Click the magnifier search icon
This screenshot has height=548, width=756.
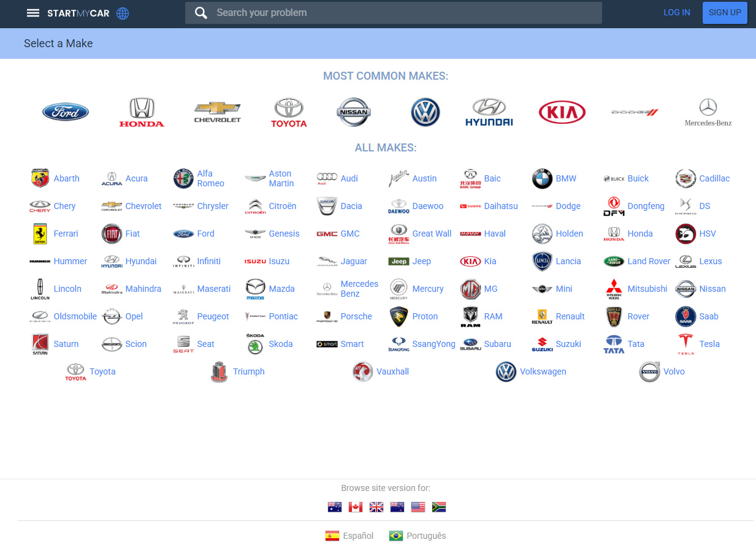click(x=200, y=13)
